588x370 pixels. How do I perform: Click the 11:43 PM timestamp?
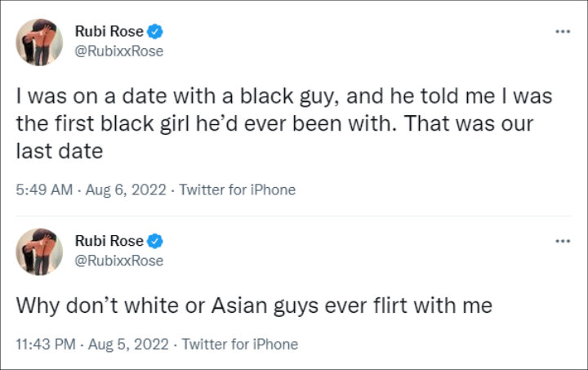[46, 344]
